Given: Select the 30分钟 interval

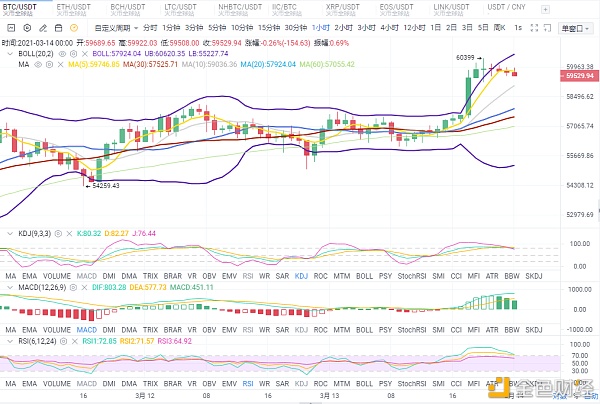Looking at the screenshot, I should pos(296,28).
